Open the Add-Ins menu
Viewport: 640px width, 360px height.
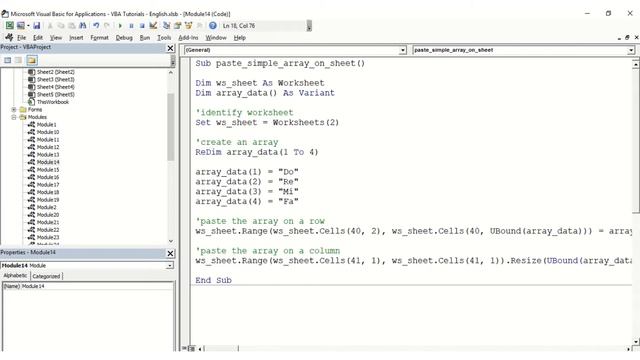pyautogui.click(x=188, y=38)
